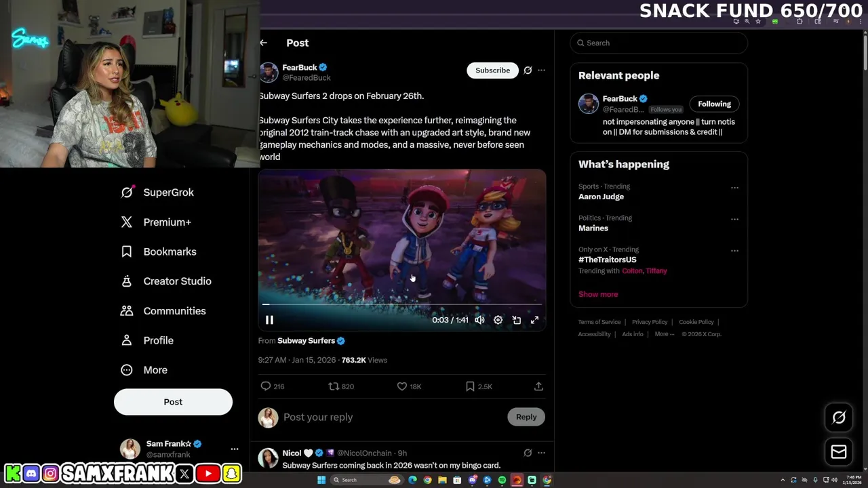This screenshot has width=868, height=488.
Task: Go back using the Post header arrow
Action: click(264, 43)
